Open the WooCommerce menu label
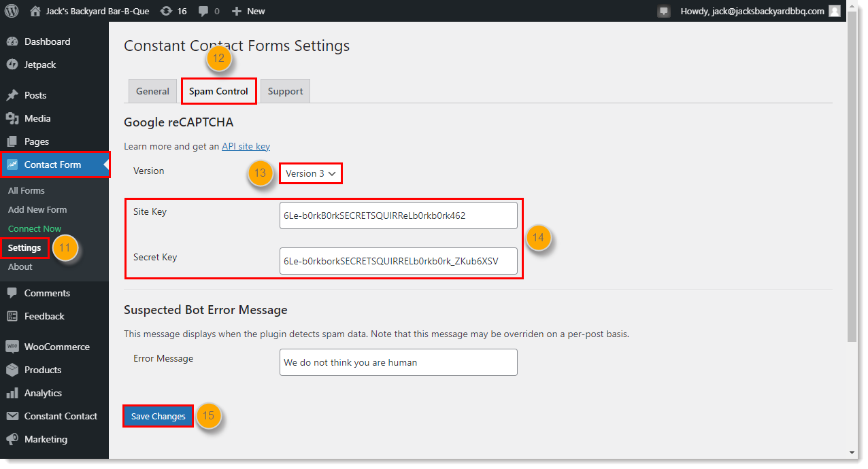The width and height of the screenshot is (868, 469). tap(57, 347)
